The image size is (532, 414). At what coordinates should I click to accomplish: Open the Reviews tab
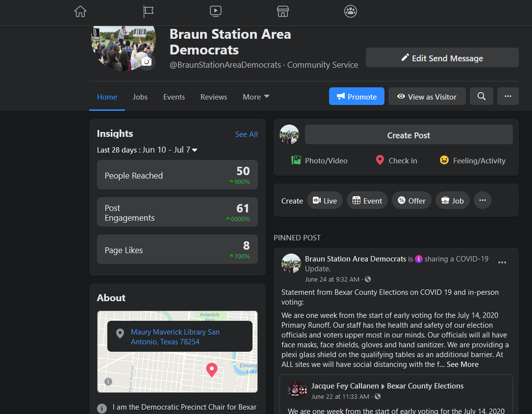214,97
